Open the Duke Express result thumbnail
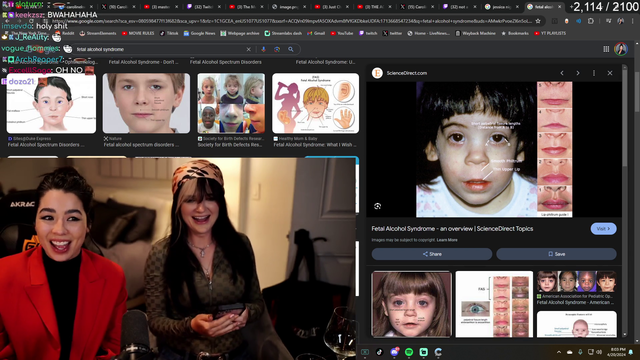Image resolution: width=640 pixels, height=360 pixels. [51, 103]
